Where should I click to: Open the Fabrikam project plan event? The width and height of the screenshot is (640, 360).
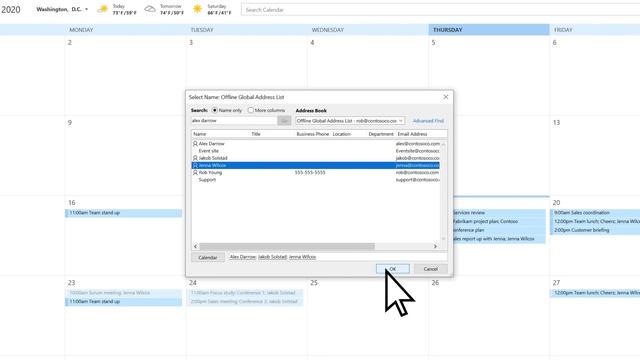500,222
